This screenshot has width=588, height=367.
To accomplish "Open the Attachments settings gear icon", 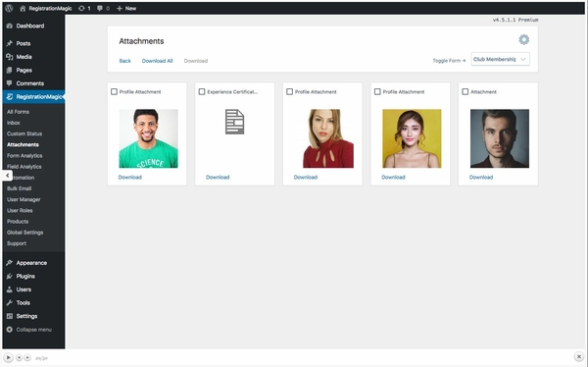I will click(x=523, y=39).
